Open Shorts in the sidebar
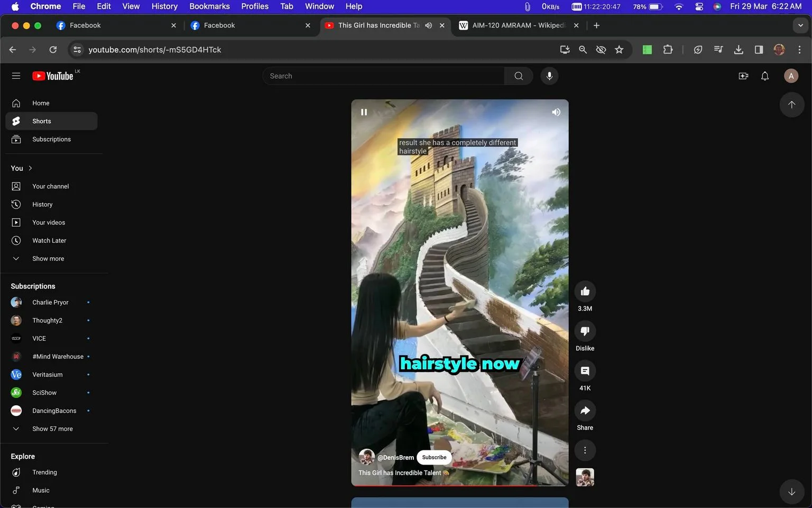Image resolution: width=812 pixels, height=508 pixels. [x=51, y=121]
